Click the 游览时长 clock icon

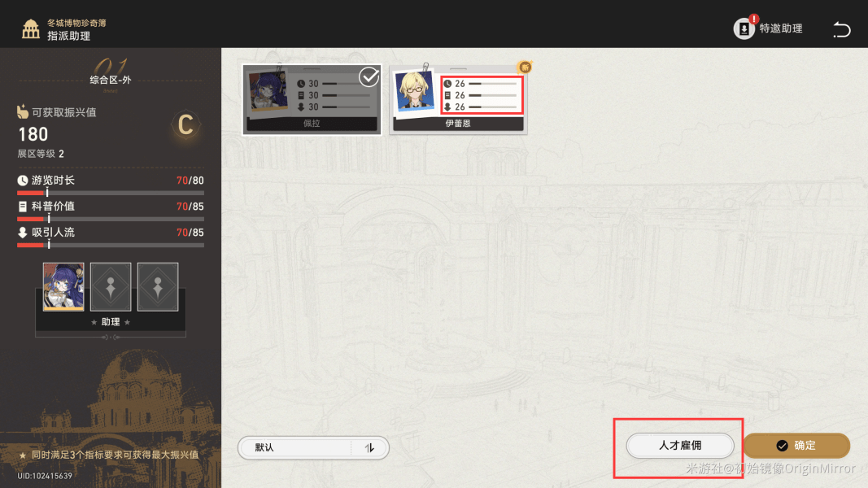click(x=23, y=181)
